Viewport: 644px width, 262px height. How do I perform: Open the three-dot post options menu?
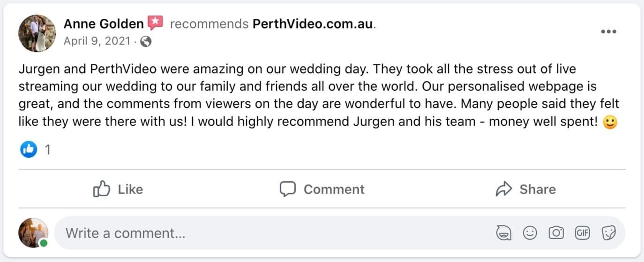608,31
